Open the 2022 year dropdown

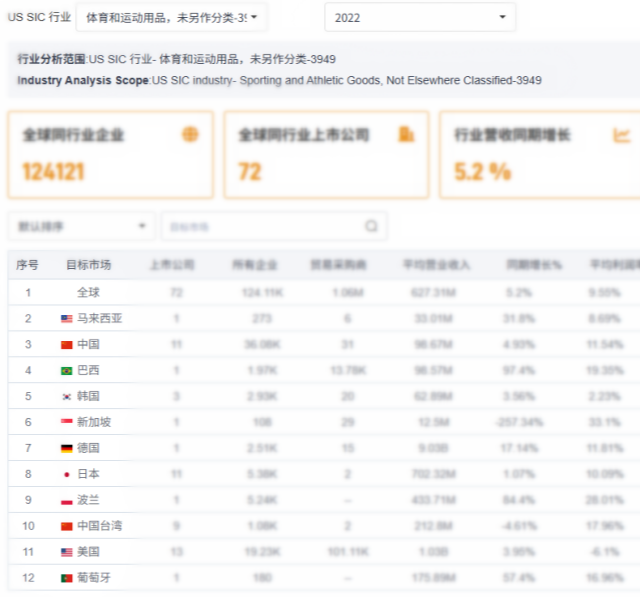(x=420, y=18)
